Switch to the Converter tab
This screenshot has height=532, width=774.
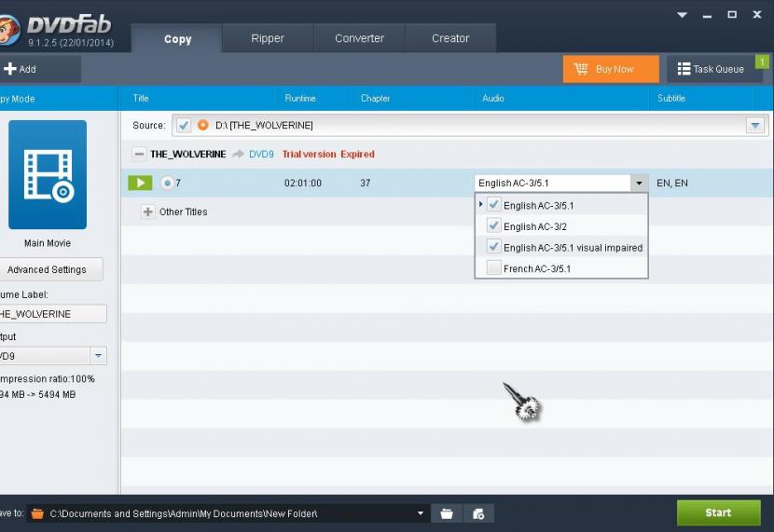point(359,38)
